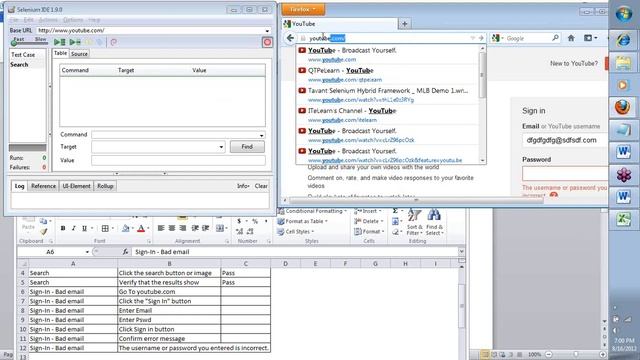Click Play current test case in Selenium IDE
This screenshot has width=640, height=360.
coord(75,42)
